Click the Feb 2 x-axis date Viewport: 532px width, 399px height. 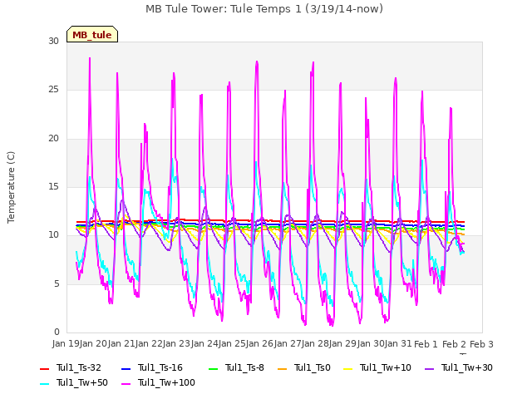(454, 344)
